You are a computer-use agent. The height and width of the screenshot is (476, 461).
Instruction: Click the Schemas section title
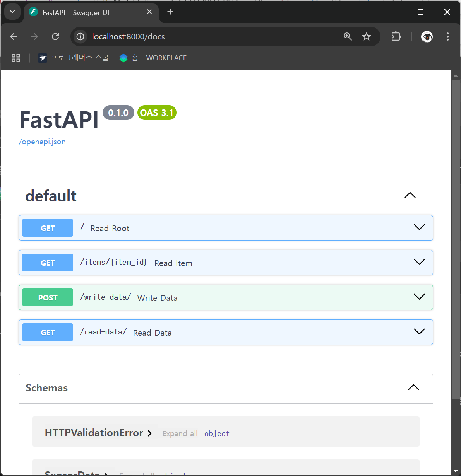tap(46, 388)
